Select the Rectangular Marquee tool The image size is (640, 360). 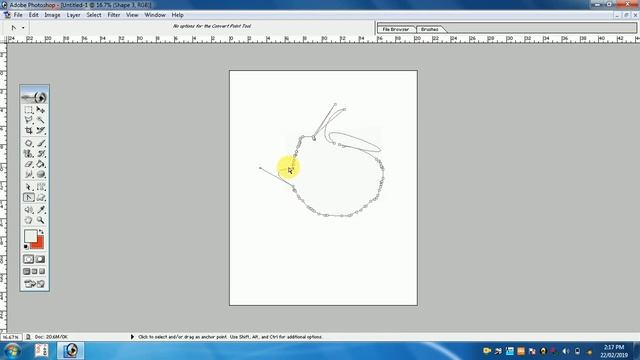click(29, 110)
